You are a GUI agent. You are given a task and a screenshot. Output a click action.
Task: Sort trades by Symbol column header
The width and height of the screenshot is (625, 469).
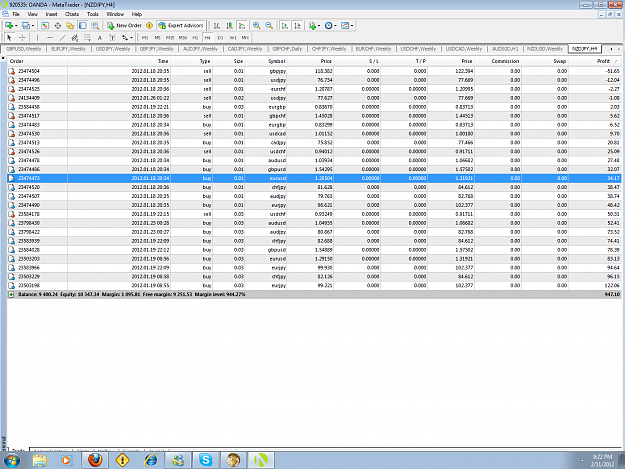[x=277, y=61]
